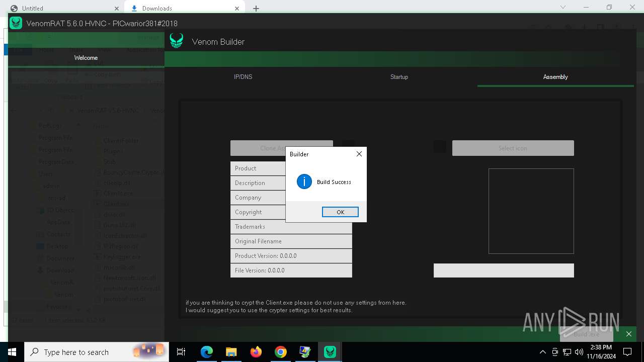
Task: Open Google Chrome from the taskbar
Action: coord(280,352)
